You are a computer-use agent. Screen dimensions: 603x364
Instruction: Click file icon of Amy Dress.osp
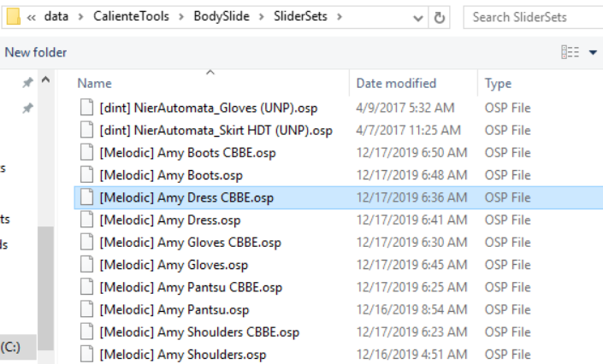pyautogui.click(x=86, y=220)
